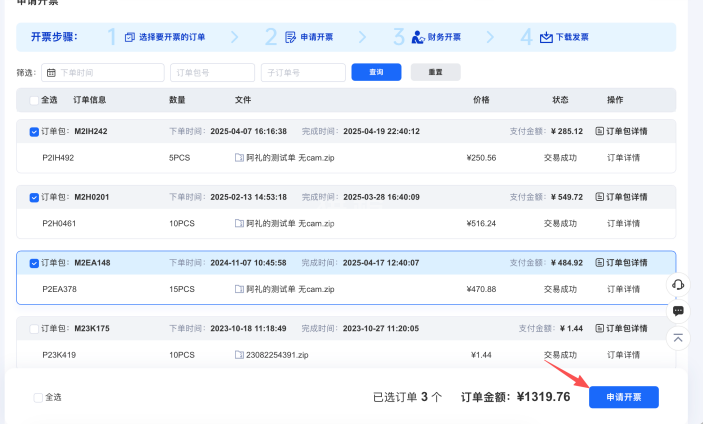Click the 查询 search button
This screenshot has width=703, height=424.
376,72
